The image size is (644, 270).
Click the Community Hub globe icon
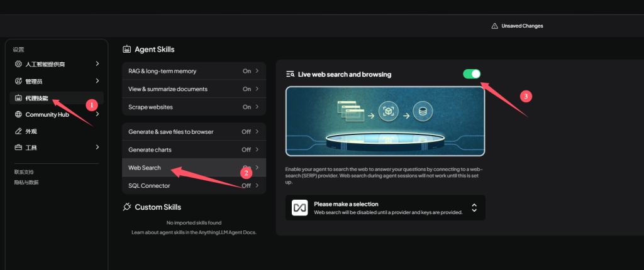(18, 114)
